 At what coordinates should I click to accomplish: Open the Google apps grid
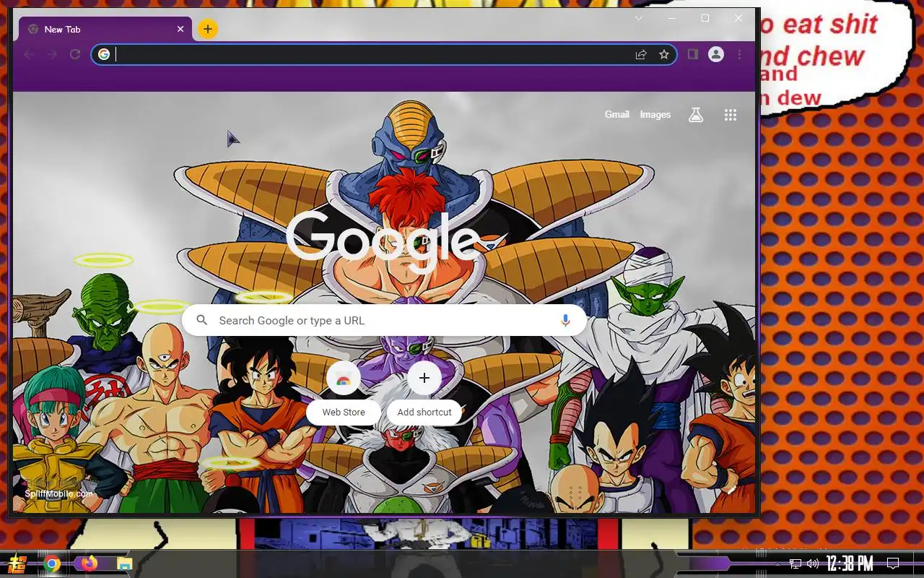coord(731,115)
